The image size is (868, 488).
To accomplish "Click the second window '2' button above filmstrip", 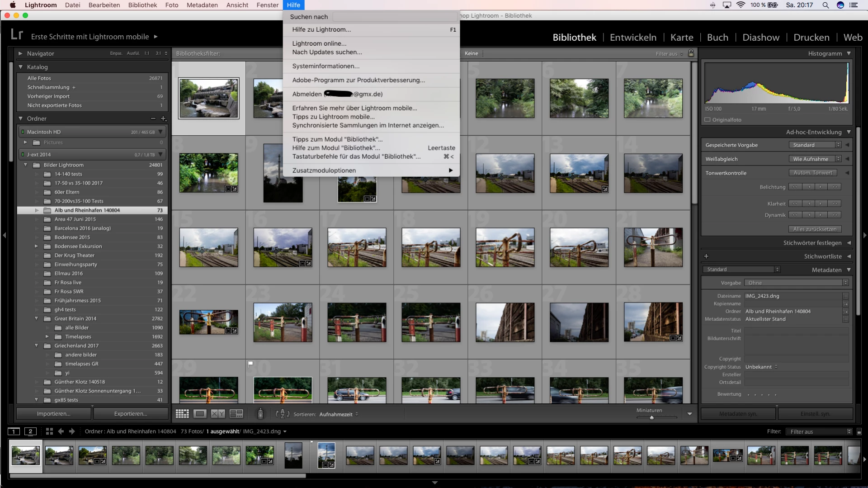I will (x=30, y=431).
